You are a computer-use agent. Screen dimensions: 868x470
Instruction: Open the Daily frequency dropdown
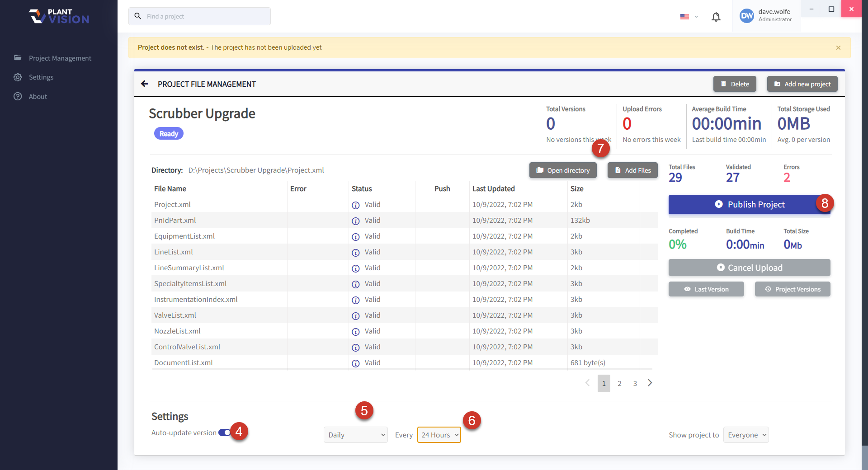click(355, 434)
